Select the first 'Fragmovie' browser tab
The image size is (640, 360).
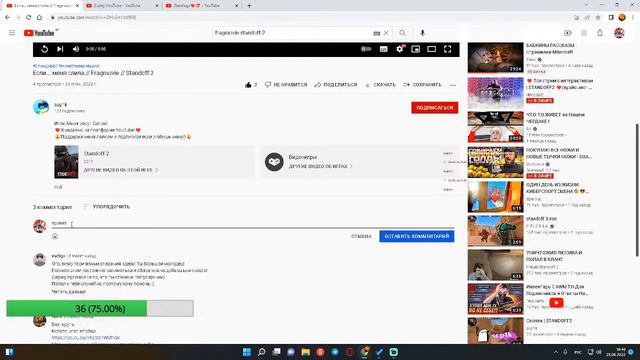[x=43, y=6]
